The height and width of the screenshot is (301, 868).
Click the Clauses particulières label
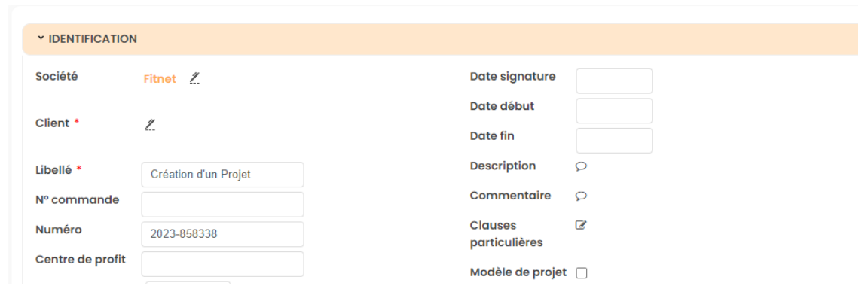(506, 233)
